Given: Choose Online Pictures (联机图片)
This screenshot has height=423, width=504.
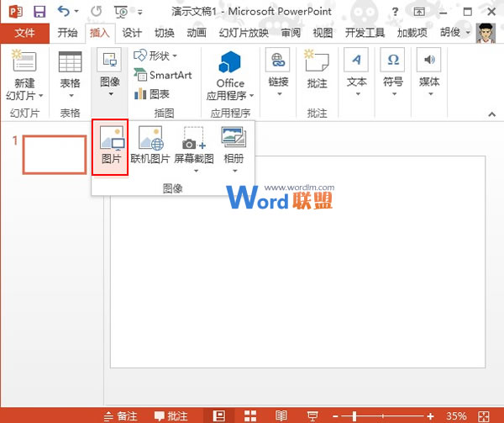Looking at the screenshot, I should (x=150, y=146).
